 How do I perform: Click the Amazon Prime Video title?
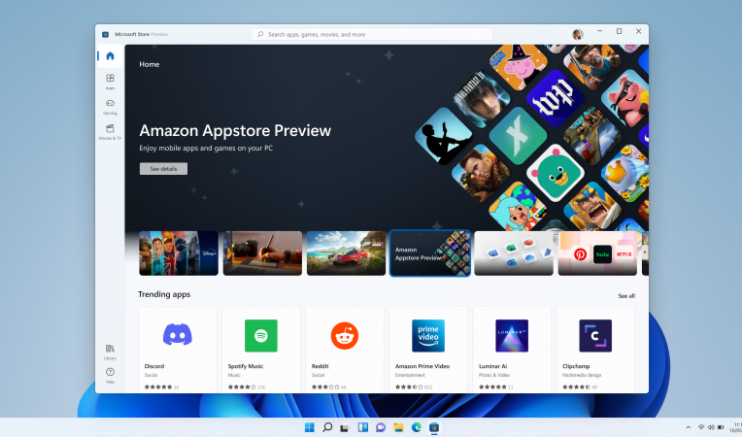(422, 366)
